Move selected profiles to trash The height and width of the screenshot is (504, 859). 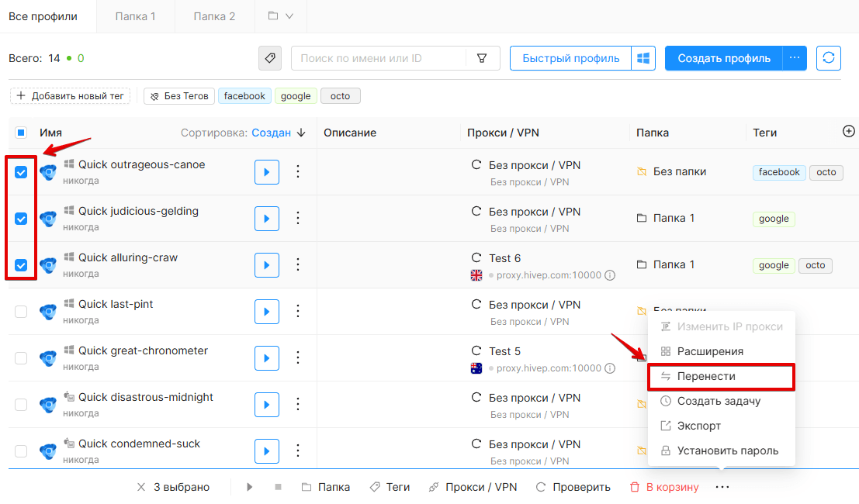tap(664, 487)
